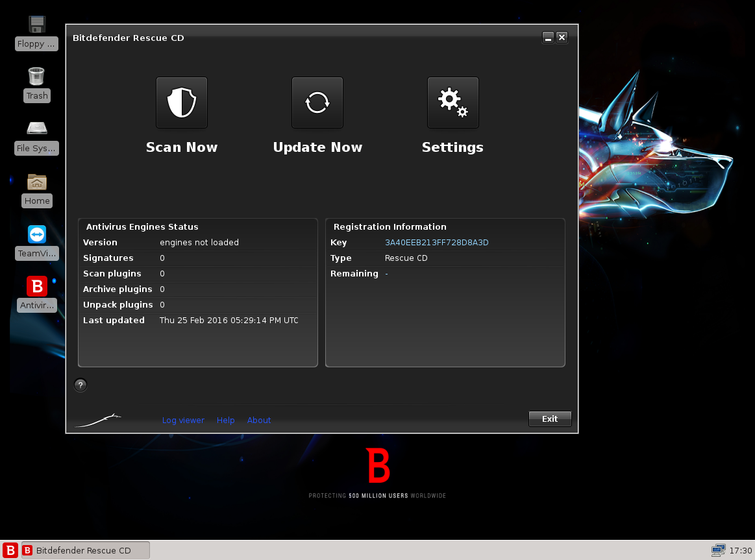
Task: Select the Floppy drive desktop icon
Action: point(37,25)
